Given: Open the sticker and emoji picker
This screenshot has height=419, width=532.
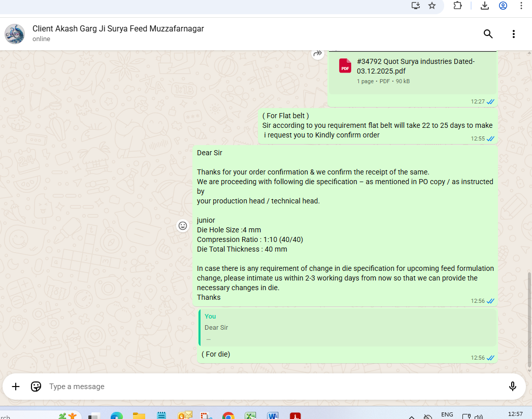Looking at the screenshot, I should click(36, 387).
